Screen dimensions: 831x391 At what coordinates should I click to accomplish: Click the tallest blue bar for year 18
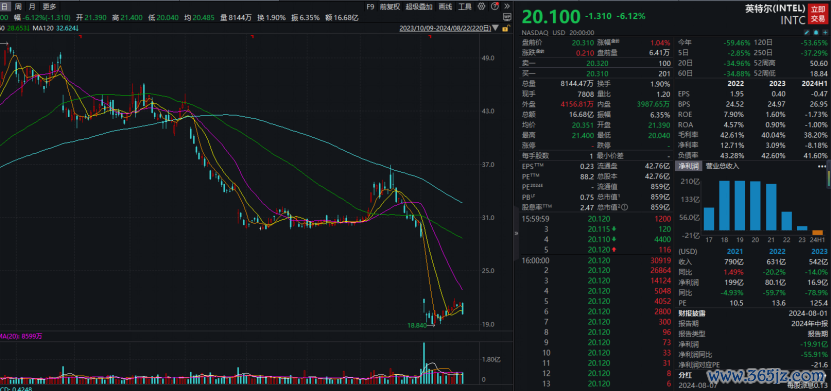point(724,206)
